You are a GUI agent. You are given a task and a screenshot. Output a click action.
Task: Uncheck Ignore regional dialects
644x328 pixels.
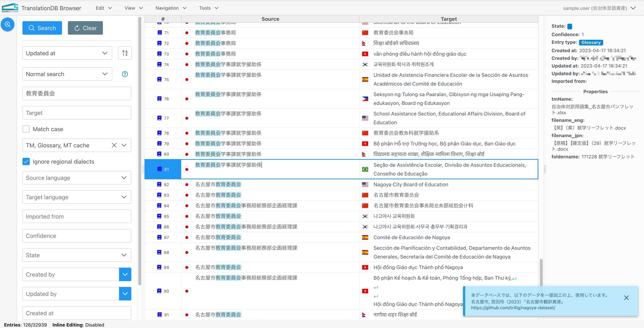tap(26, 161)
